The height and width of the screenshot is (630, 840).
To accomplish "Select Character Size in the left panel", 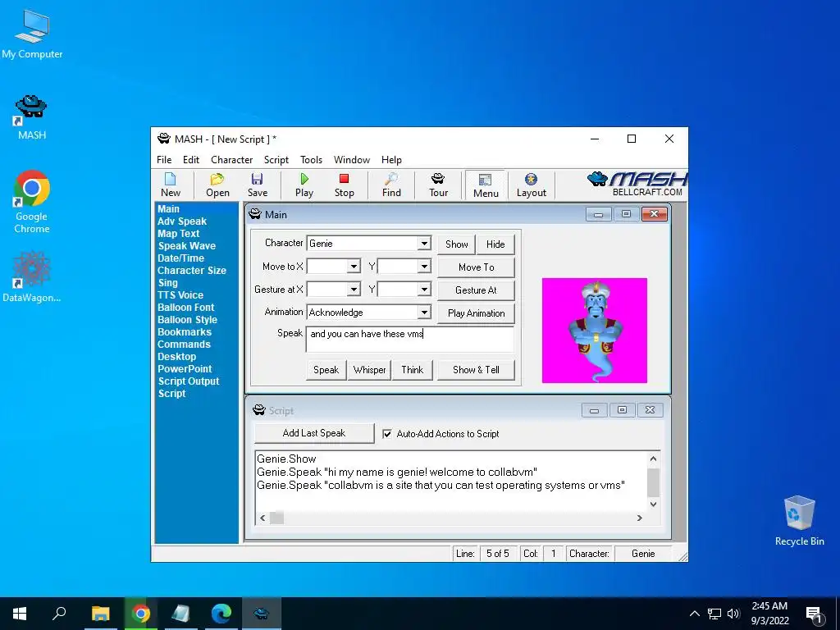I will click(x=191, y=271).
